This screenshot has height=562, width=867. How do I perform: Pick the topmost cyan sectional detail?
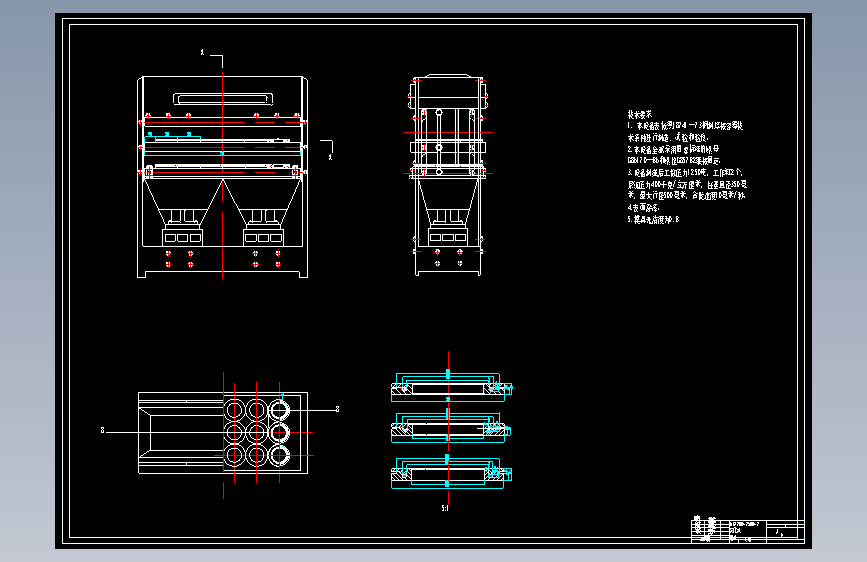click(451, 387)
